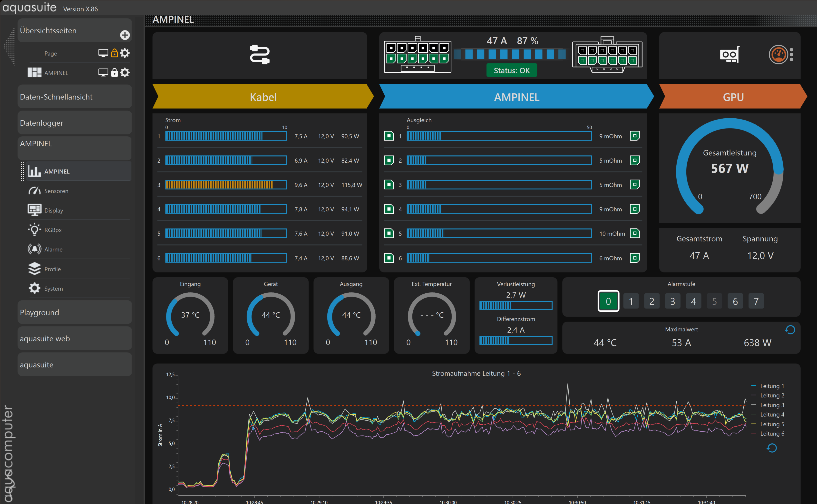Click the plus icon beside Übersichtsseiten
817x504 pixels.
pos(125,35)
